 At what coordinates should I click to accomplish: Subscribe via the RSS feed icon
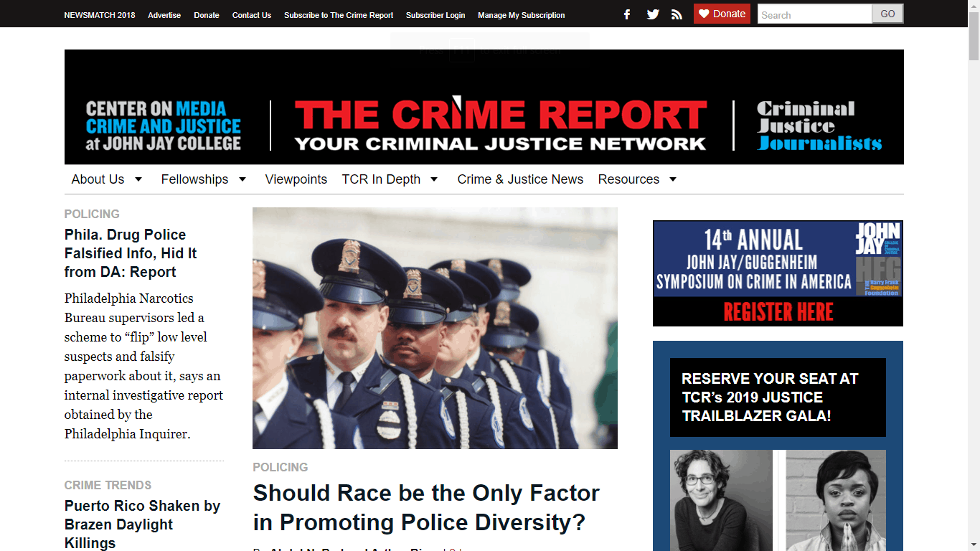[x=677, y=14]
